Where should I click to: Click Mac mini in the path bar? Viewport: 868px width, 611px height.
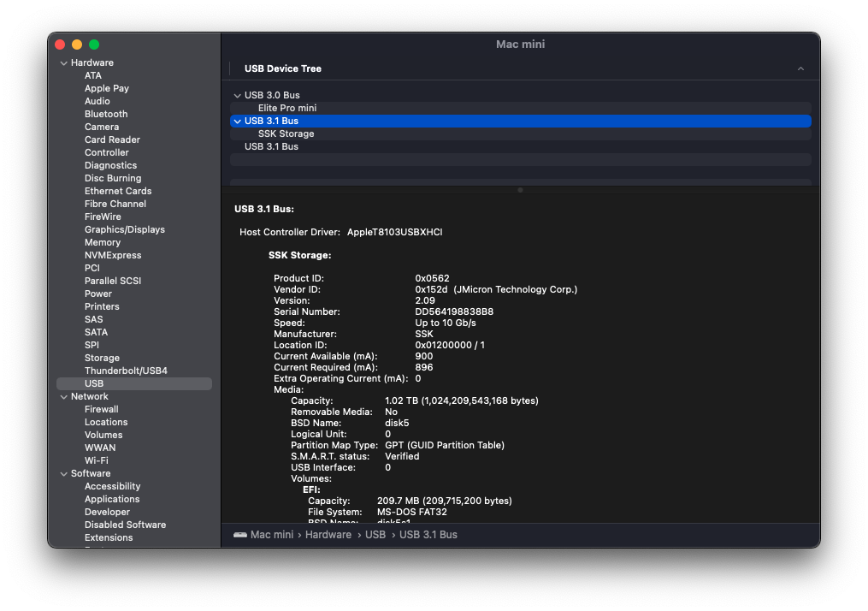[272, 535]
